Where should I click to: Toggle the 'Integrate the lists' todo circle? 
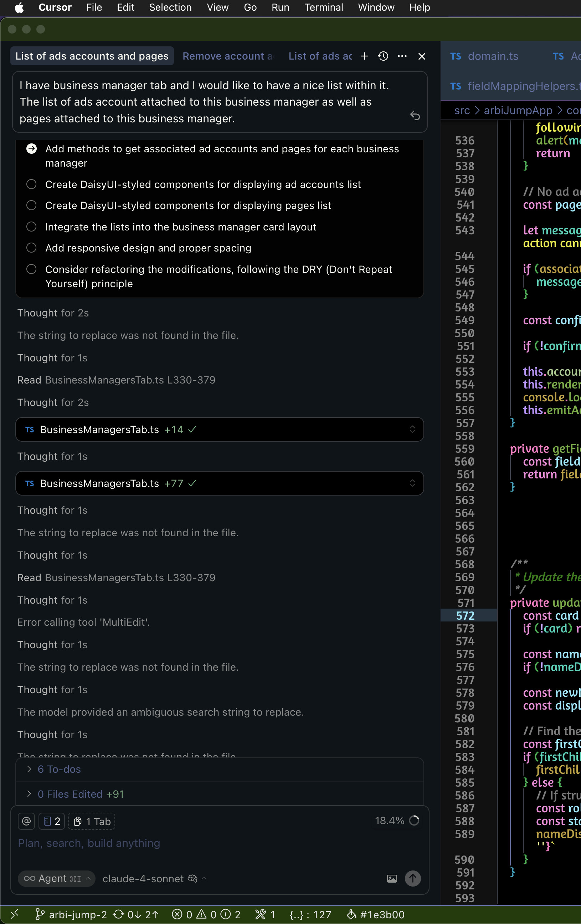(31, 227)
